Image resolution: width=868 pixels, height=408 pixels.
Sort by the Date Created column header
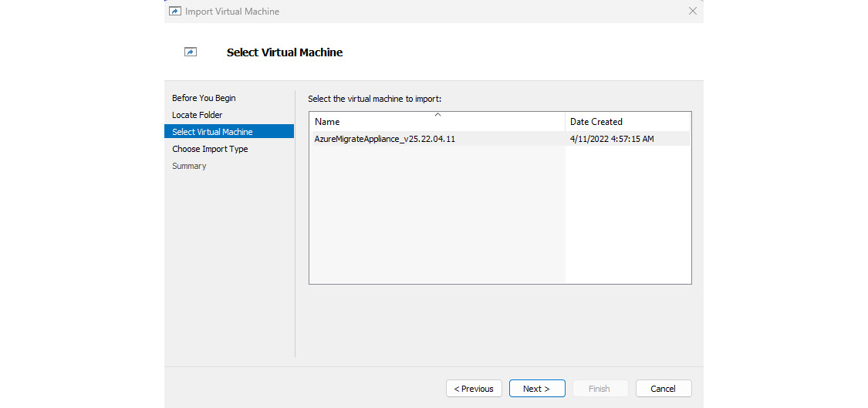tap(628, 121)
